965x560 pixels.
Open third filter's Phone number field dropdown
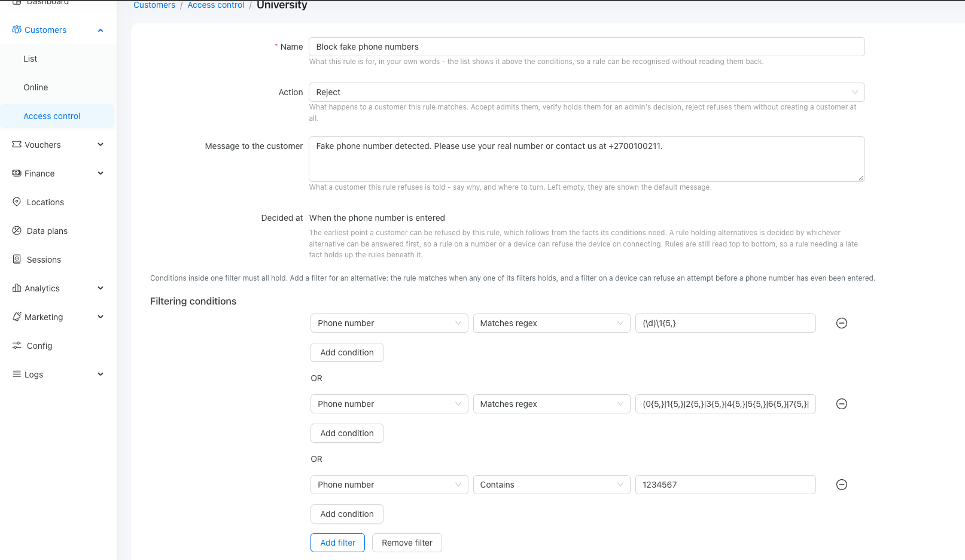click(389, 485)
